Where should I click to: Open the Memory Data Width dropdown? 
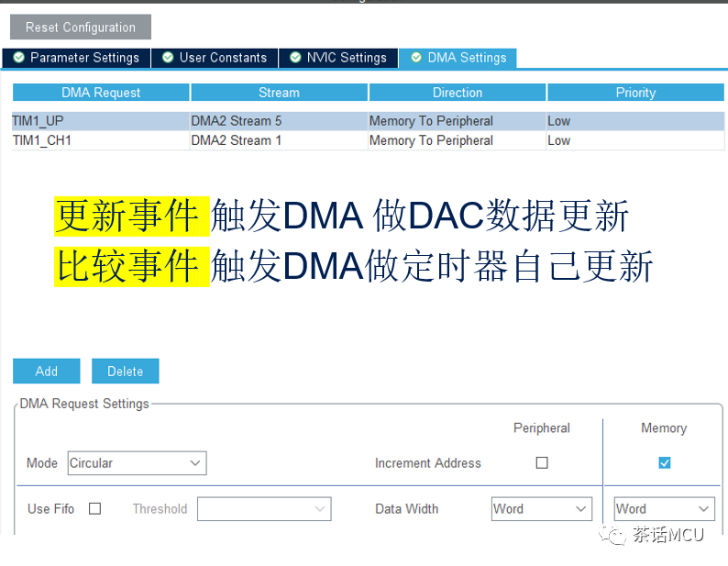(665, 509)
